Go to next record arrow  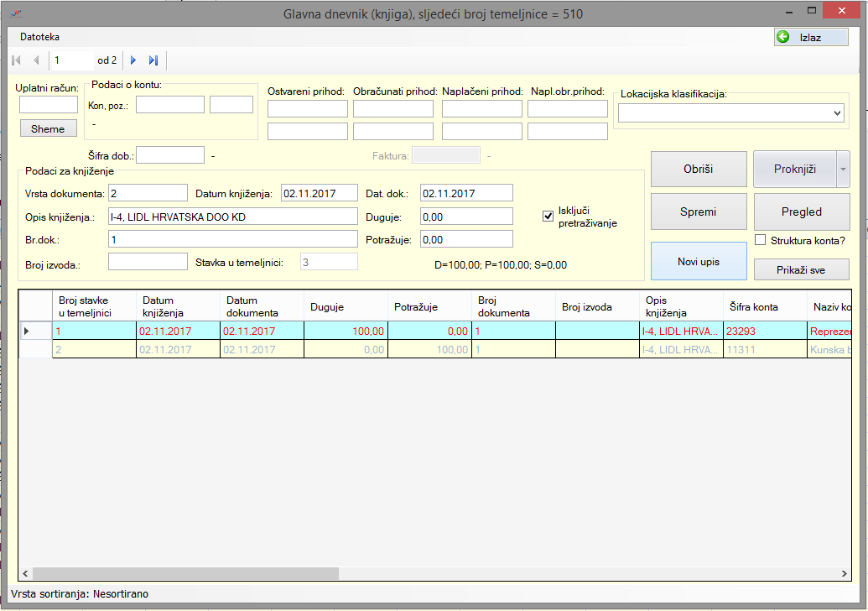[133, 60]
